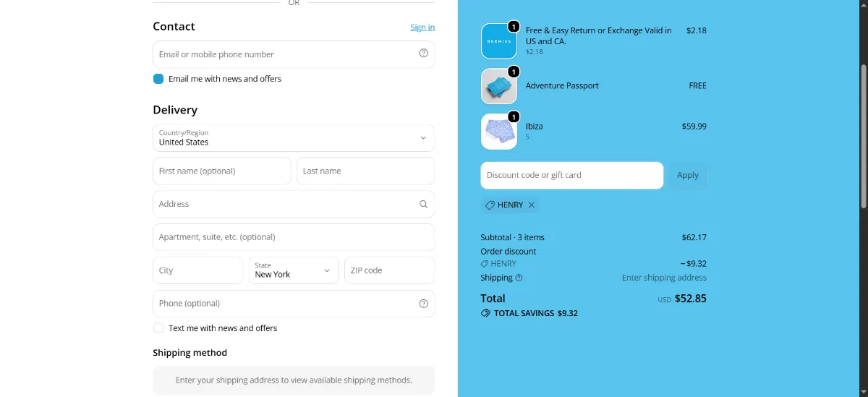Uncheck Email me with news and offers
Viewport: 868px width, 397px height.
coord(158,79)
